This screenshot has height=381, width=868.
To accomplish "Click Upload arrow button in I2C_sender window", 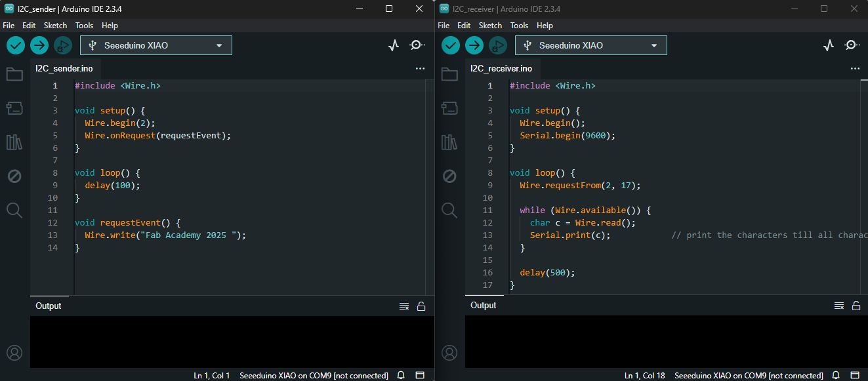I will pos(39,45).
